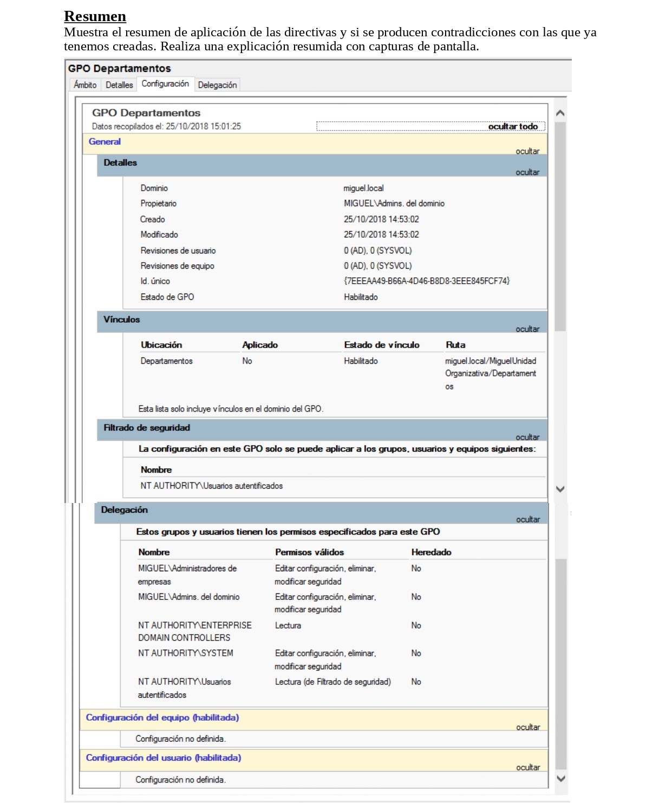Click the Ubicación column header
Screen dimensions: 672x803
click(161, 345)
